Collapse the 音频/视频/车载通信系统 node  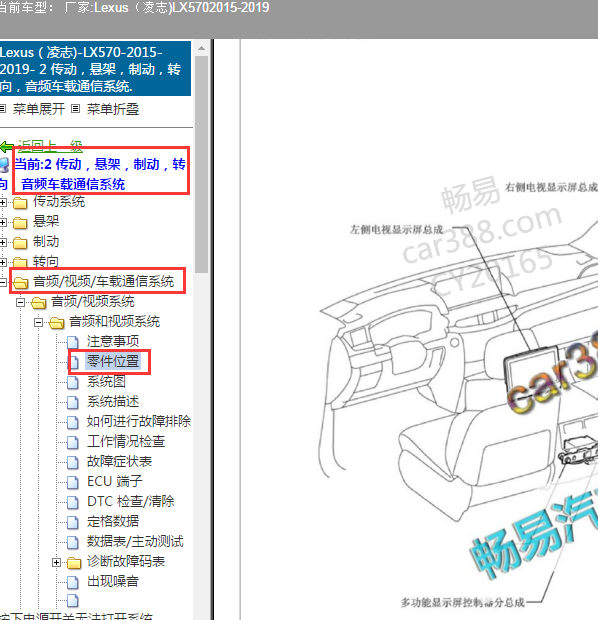pyautogui.click(x=2, y=282)
